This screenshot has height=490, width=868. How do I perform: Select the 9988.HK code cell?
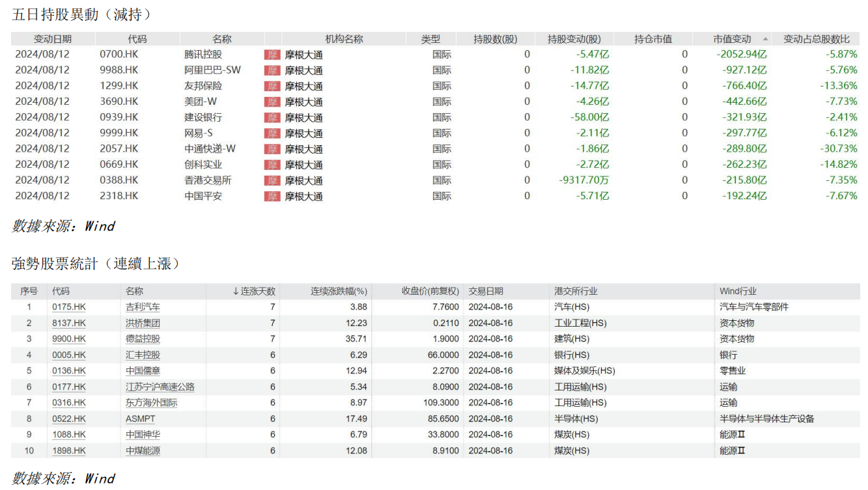119,70
